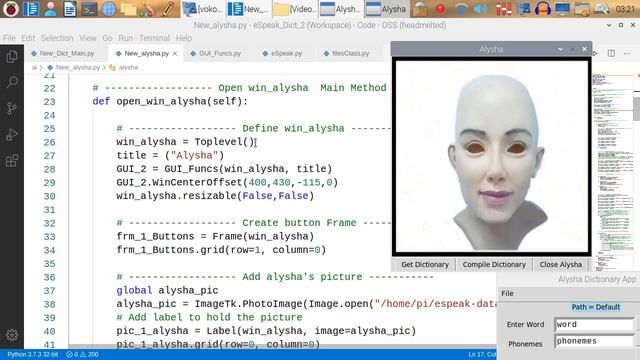This screenshot has height=360, width=640.
Task: Open File menu in Alysha Dictionary App
Action: (x=507, y=293)
